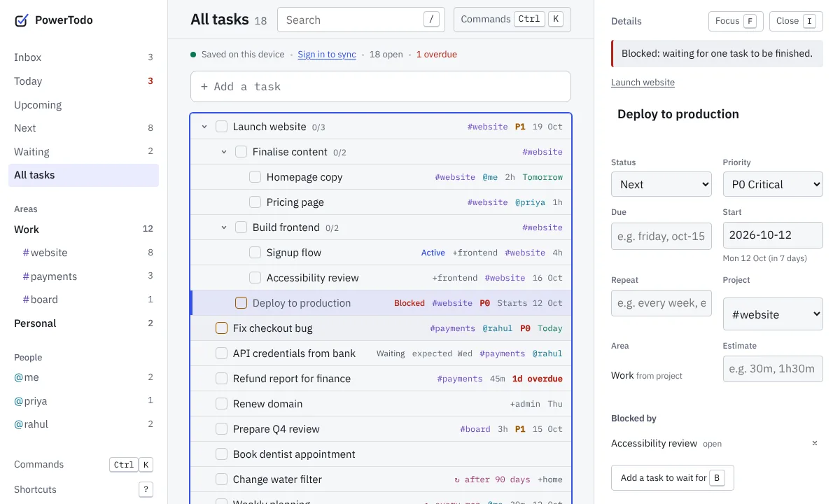Screen dimensions: 840x504
Task: Open the Today view in sidebar
Action: [x=84, y=81]
